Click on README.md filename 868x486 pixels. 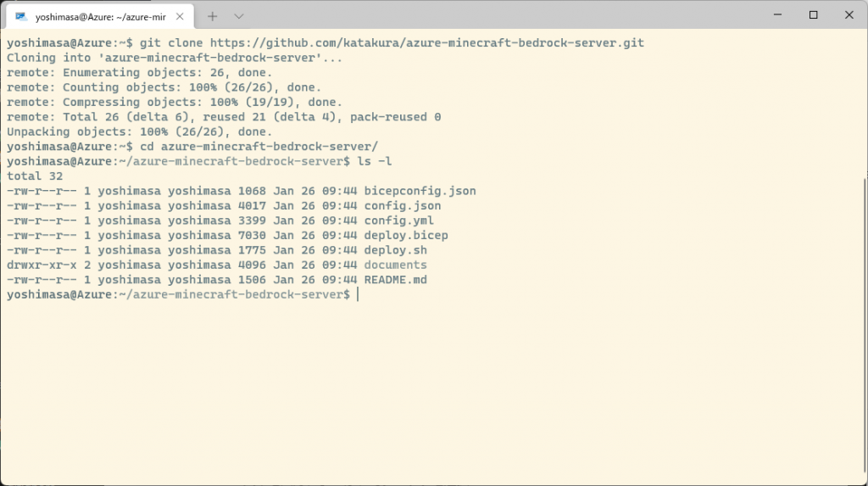pos(395,280)
